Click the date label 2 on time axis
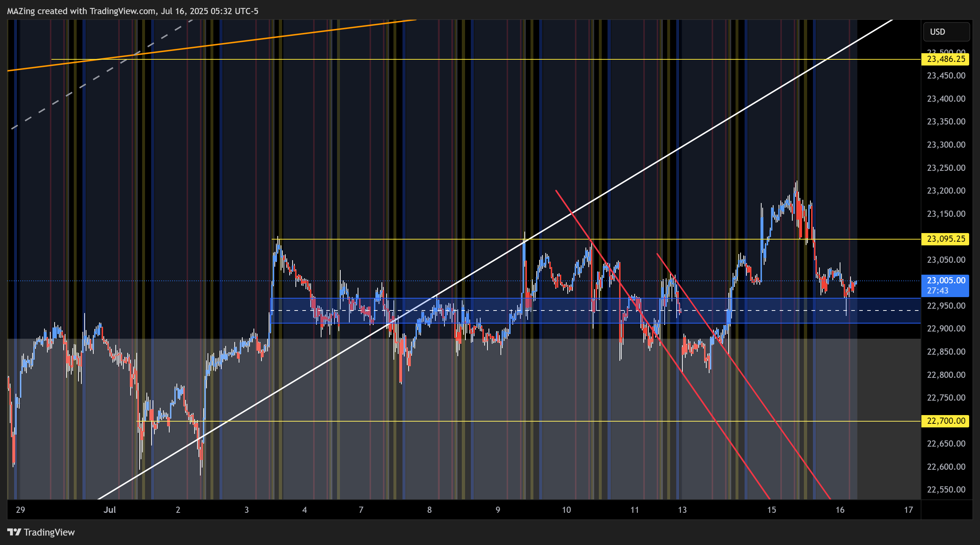Image resolution: width=980 pixels, height=545 pixels. [x=178, y=510]
